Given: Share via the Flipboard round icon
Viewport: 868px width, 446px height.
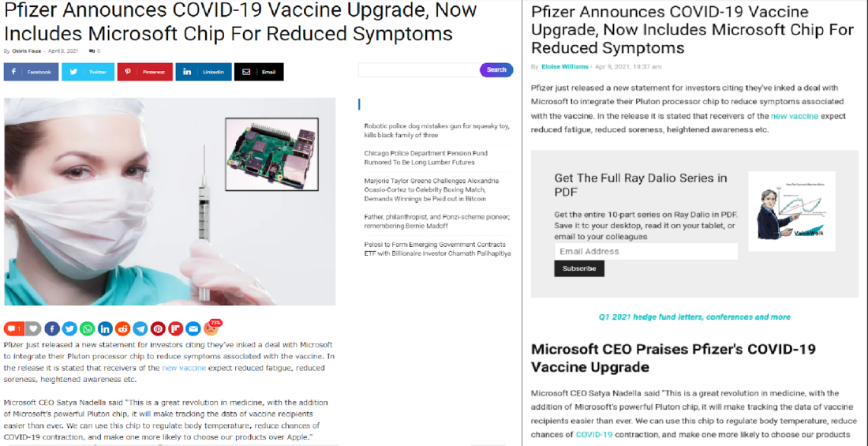Looking at the screenshot, I should [x=175, y=328].
